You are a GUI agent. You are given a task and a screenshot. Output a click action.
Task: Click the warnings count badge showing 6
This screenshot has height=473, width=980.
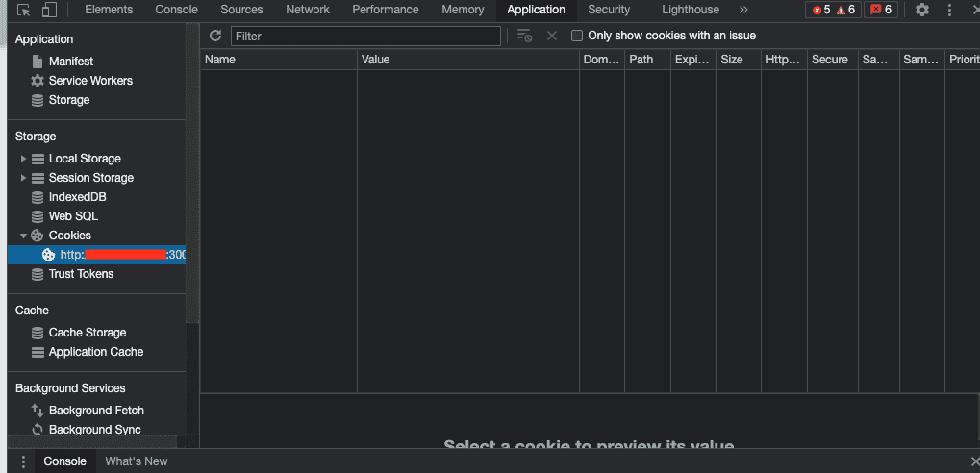pos(845,10)
